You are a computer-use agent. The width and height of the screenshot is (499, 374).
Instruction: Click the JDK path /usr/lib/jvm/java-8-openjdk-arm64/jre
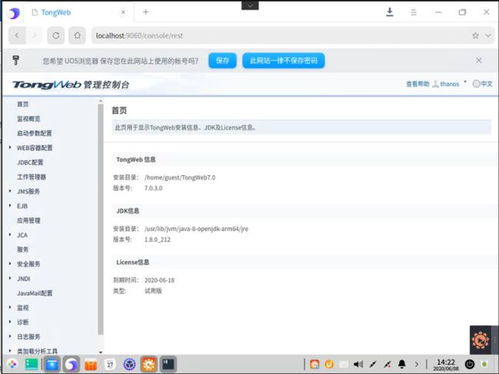(x=196, y=229)
